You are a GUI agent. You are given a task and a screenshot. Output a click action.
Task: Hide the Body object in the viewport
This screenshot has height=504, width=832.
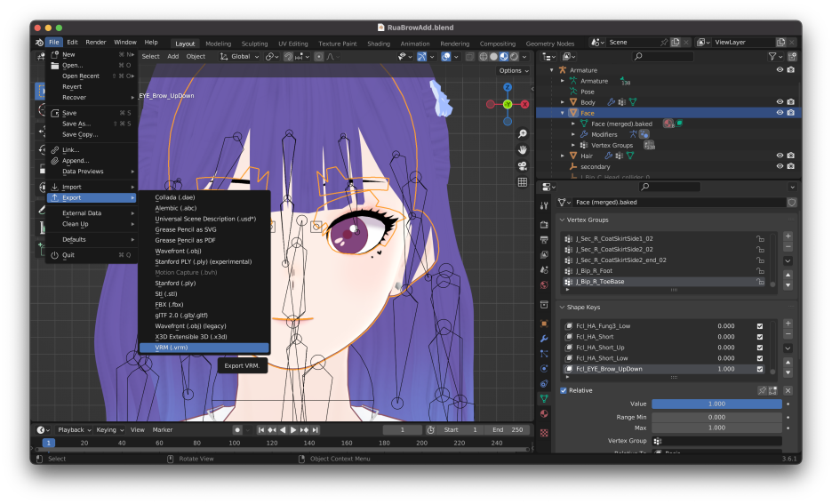coord(780,102)
